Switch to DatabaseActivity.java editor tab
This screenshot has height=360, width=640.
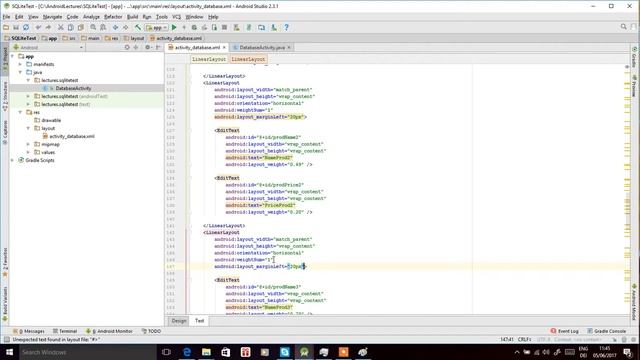point(262,47)
